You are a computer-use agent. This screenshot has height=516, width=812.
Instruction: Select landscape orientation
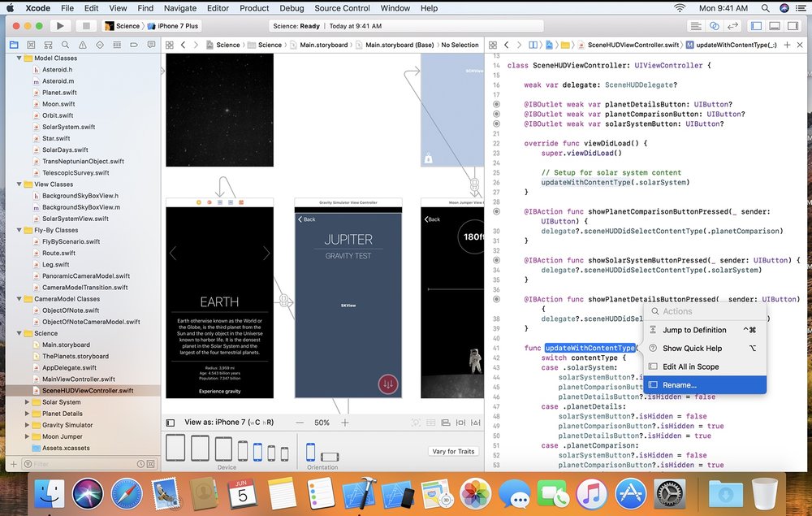(x=330, y=457)
